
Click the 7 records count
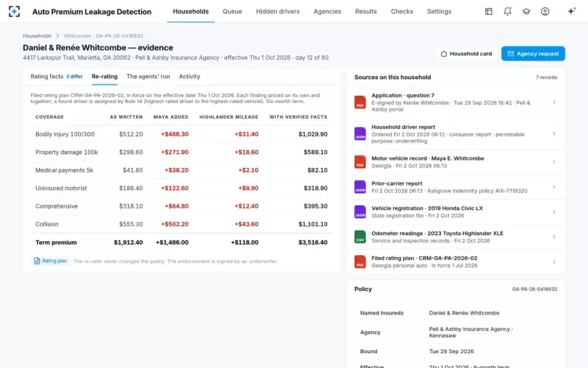(546, 78)
